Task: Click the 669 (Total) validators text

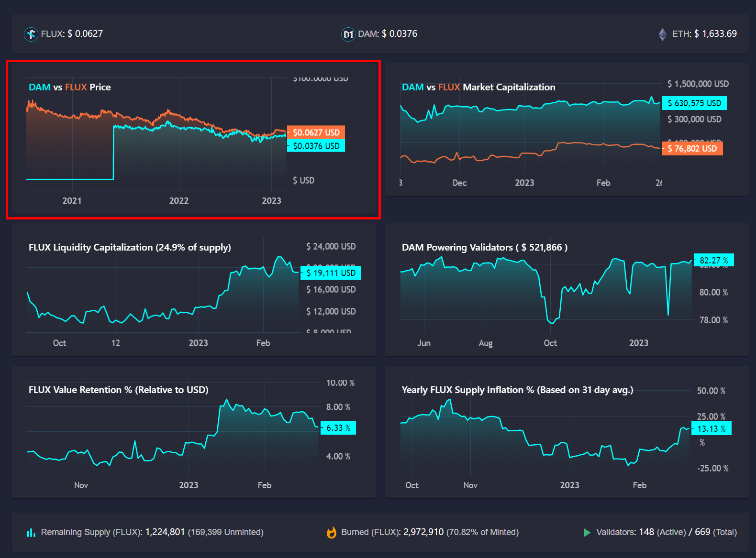Action: coord(716,532)
